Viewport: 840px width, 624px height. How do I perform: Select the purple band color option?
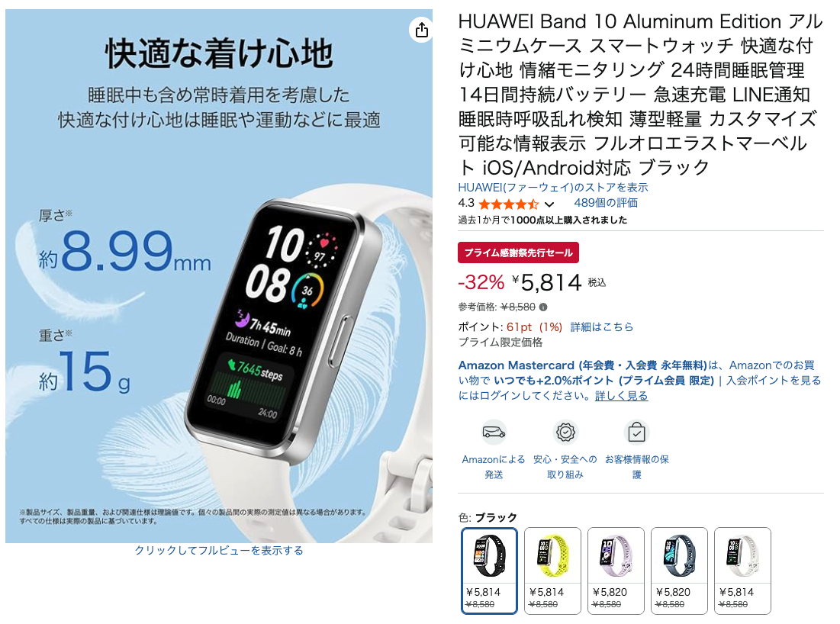click(616, 571)
